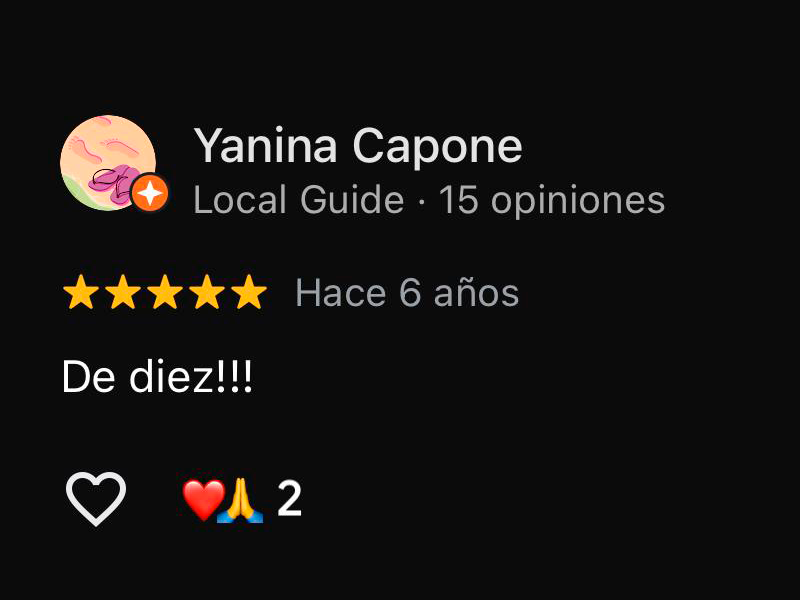Click the Hace 6 años timestamp
The image size is (800, 600).
click(407, 293)
